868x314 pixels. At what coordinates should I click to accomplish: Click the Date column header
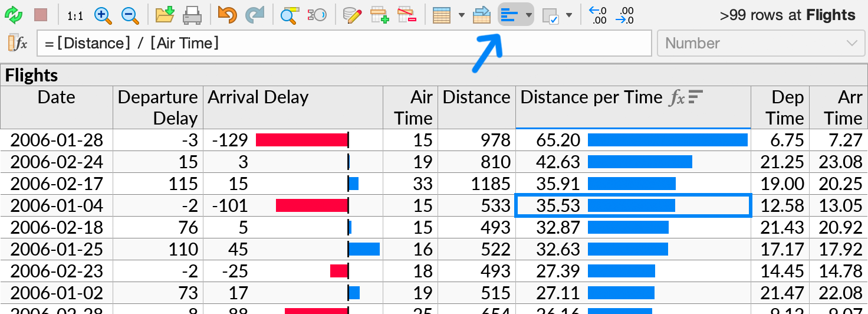[56, 107]
